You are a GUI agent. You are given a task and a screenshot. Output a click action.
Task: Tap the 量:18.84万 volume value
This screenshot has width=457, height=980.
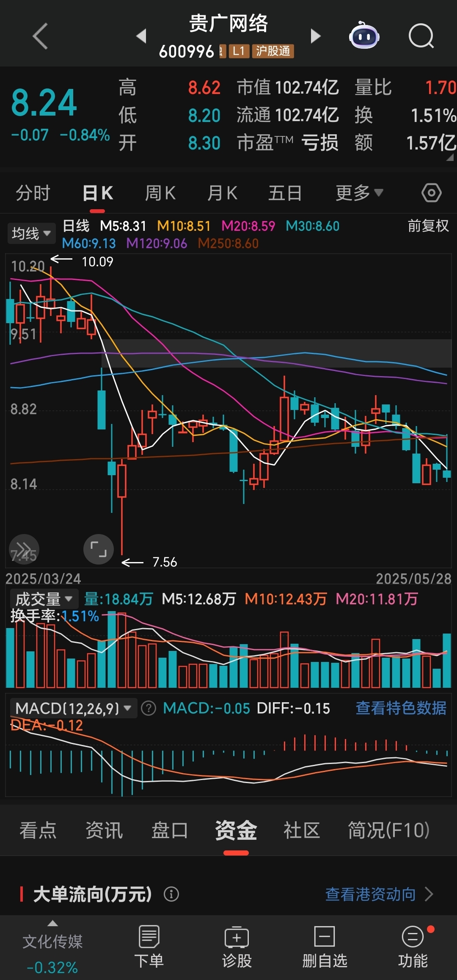118,599
